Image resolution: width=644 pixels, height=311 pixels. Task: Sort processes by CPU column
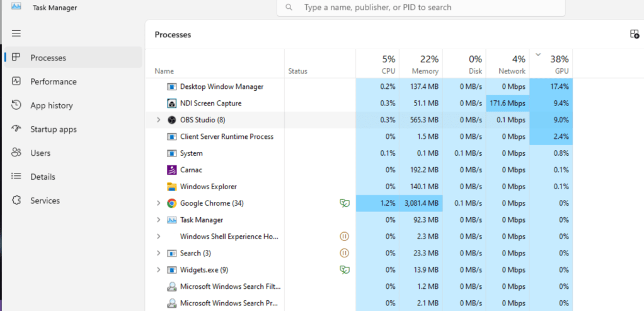pyautogui.click(x=377, y=63)
